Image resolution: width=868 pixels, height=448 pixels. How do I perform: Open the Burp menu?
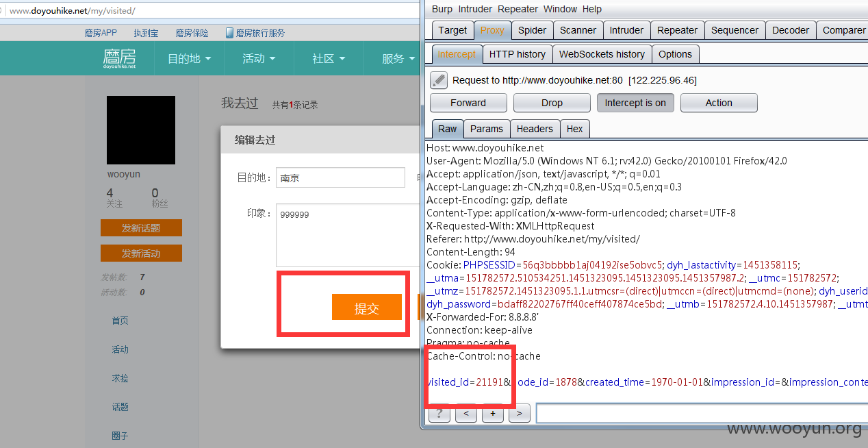point(442,9)
